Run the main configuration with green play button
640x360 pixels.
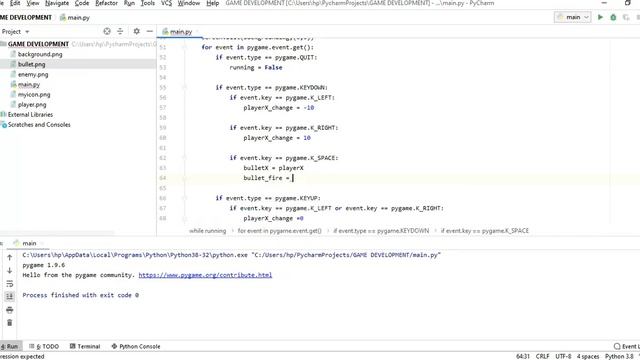coord(600,17)
